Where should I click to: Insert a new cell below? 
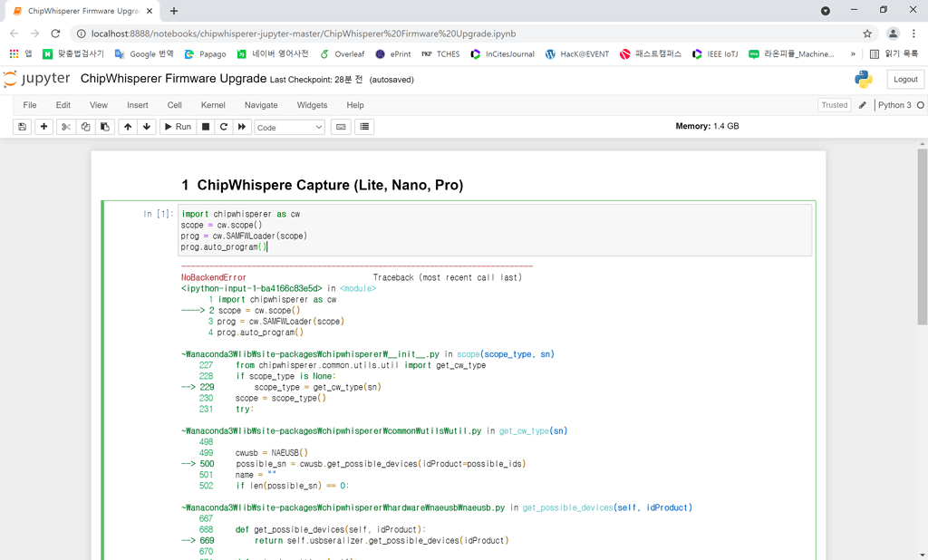43,127
